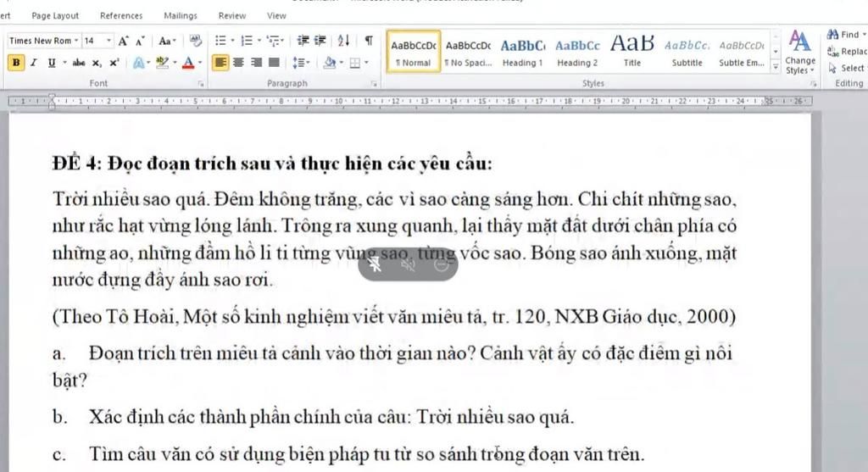
Task: Apply red font color button
Action: [188, 63]
